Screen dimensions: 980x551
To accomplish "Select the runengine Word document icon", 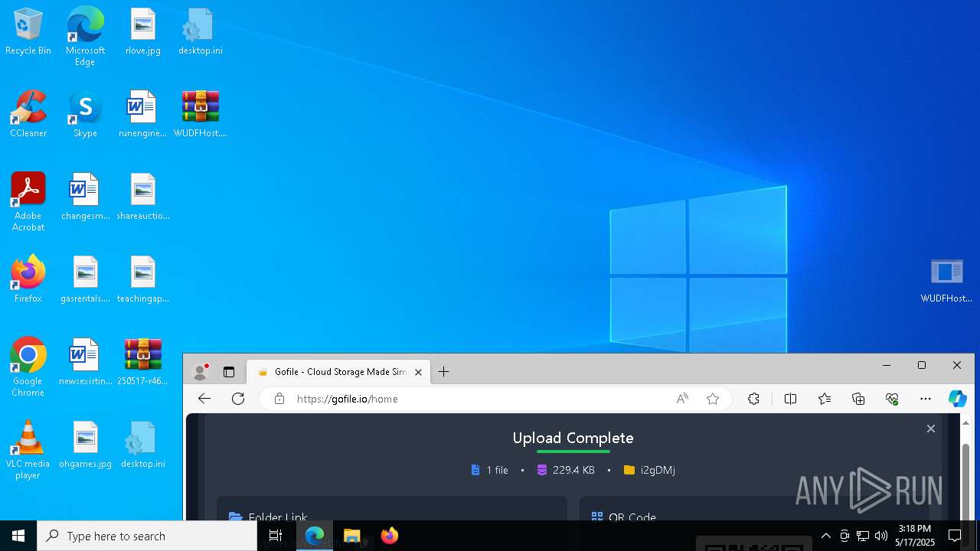I will 142,115.
